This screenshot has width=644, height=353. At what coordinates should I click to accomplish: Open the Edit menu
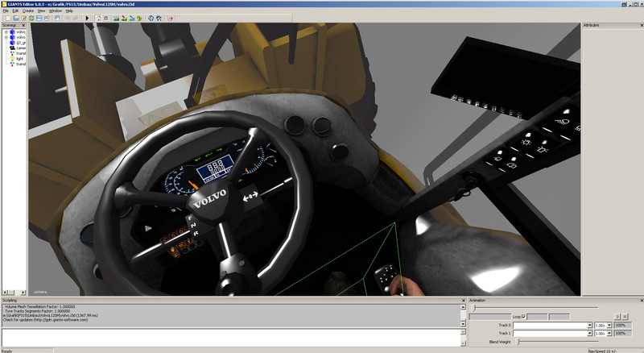pyautogui.click(x=15, y=10)
